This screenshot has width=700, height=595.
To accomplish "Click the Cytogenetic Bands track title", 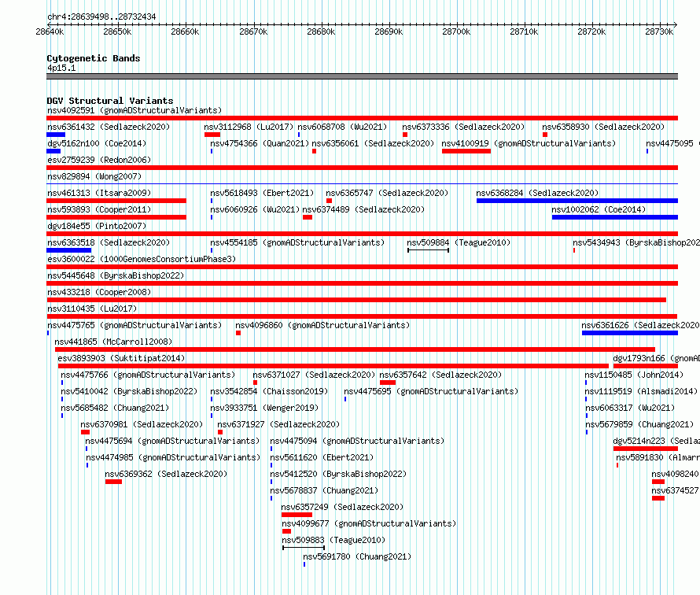I will pos(94,58).
